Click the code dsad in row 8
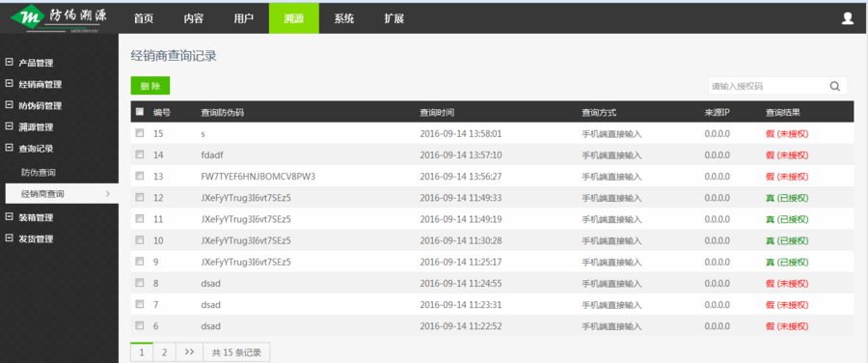This screenshot has width=868, height=363. pos(211,283)
